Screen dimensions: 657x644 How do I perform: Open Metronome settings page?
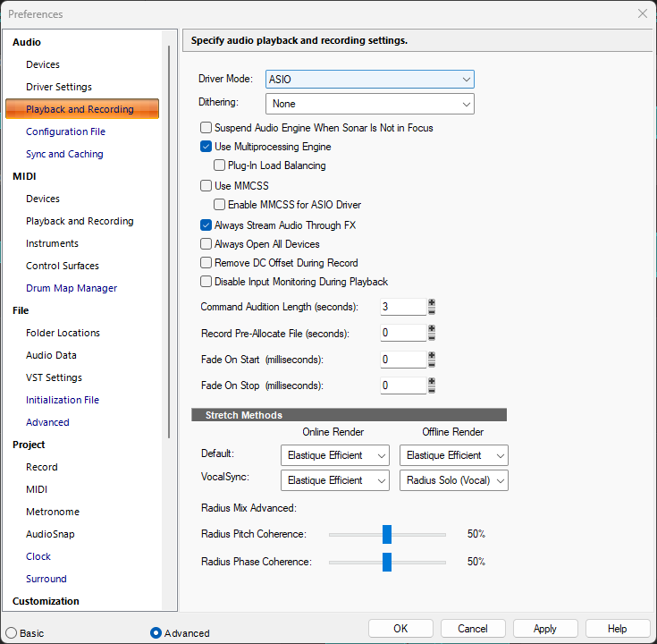pos(53,512)
